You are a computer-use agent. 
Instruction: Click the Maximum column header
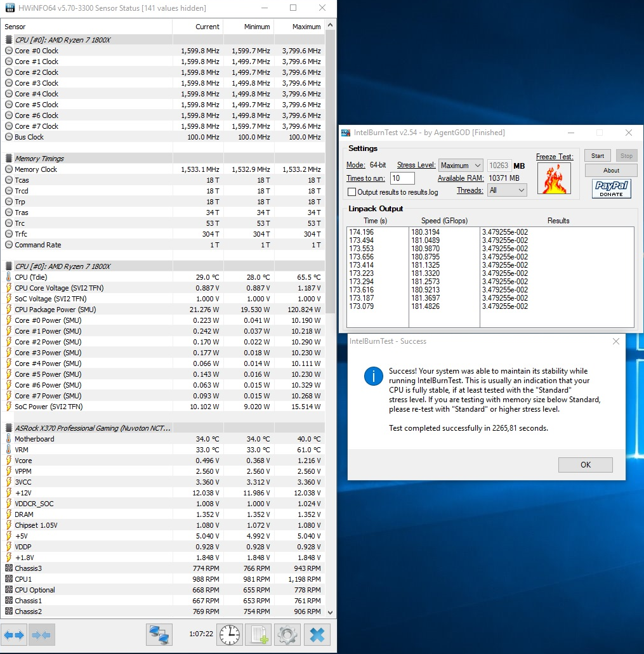coord(299,27)
